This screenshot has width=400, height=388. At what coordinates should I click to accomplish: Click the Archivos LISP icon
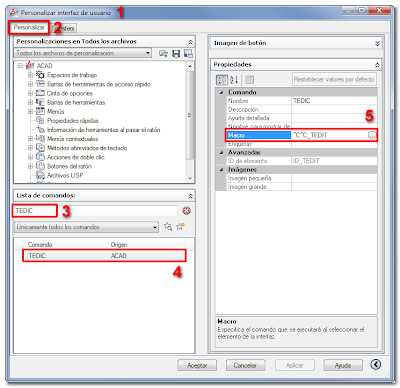(x=40, y=175)
